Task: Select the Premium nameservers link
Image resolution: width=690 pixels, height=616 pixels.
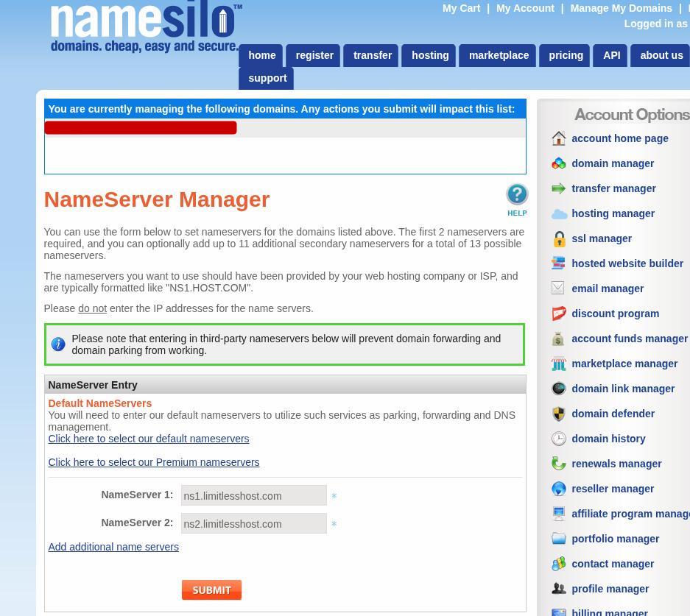Action: pyautogui.click(x=154, y=462)
